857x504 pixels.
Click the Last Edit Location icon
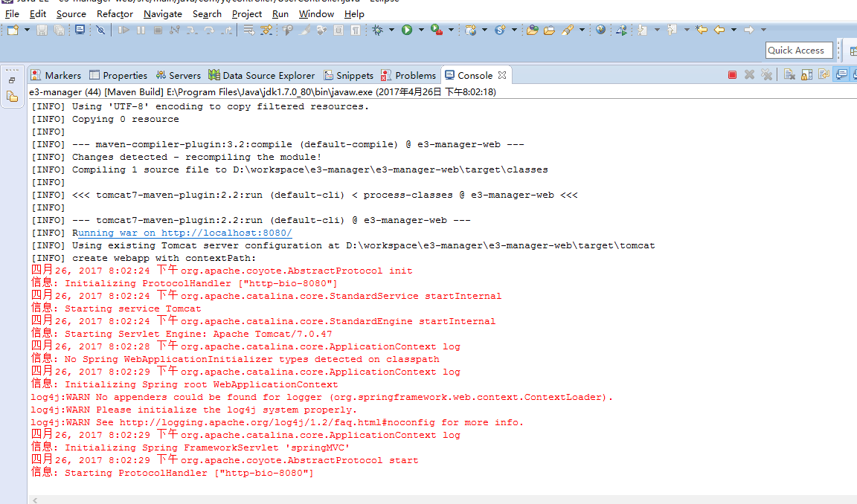pos(702,30)
